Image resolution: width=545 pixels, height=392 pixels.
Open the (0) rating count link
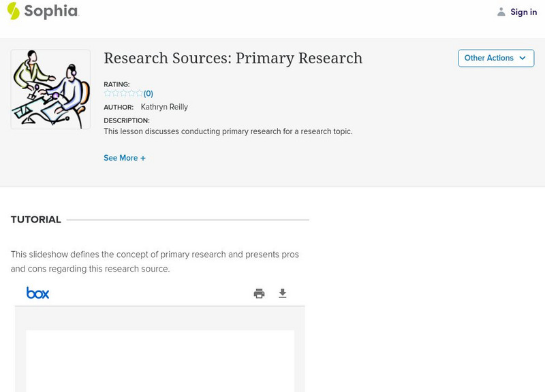click(x=149, y=94)
